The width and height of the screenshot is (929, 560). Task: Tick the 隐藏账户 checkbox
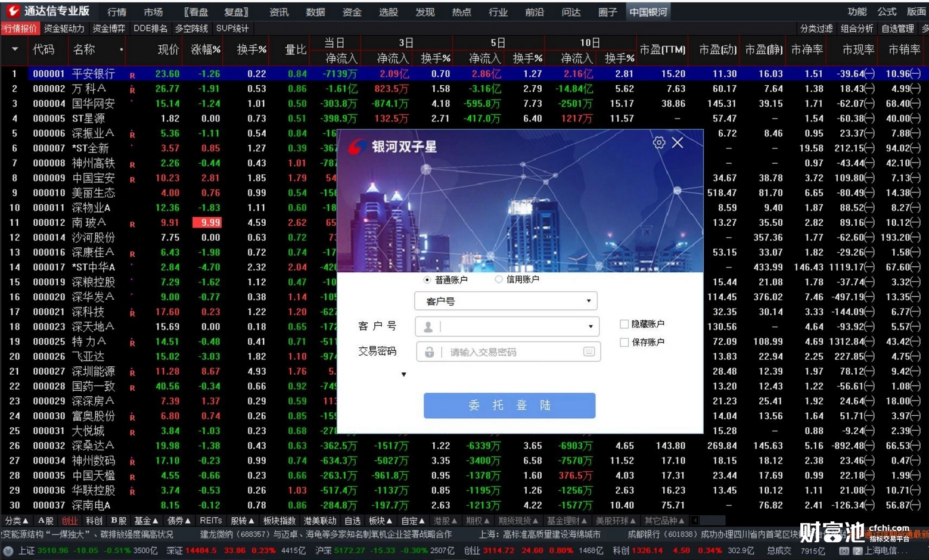[624, 324]
